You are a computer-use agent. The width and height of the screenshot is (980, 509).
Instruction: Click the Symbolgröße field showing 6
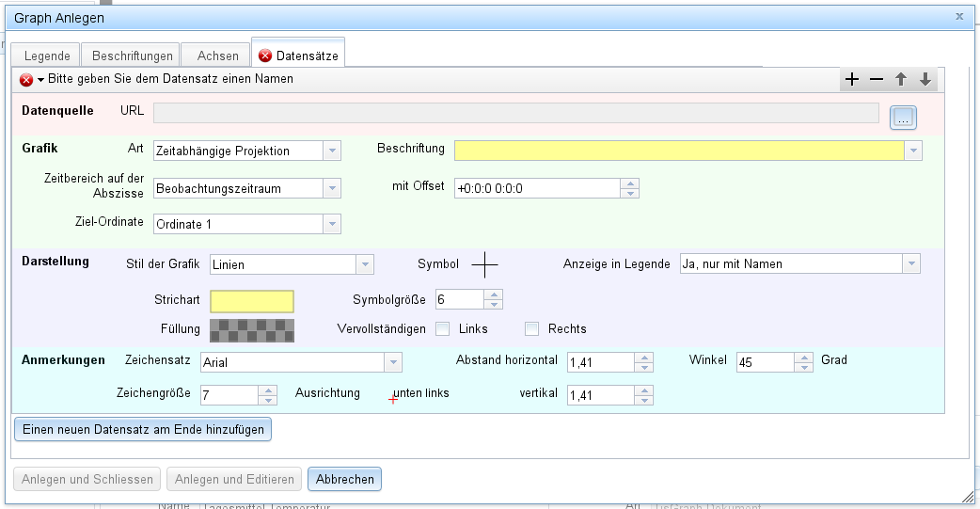pyautogui.click(x=460, y=299)
